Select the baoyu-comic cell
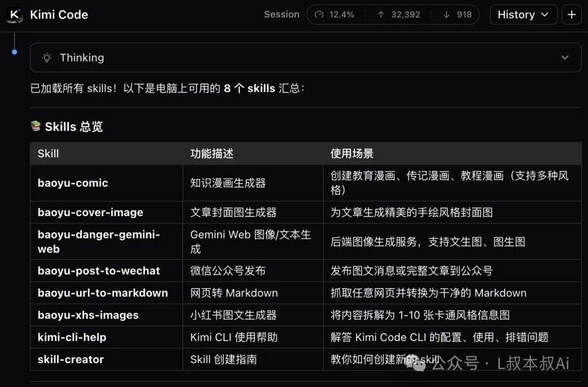Viewport: 588px width, 387px height. coord(107,183)
